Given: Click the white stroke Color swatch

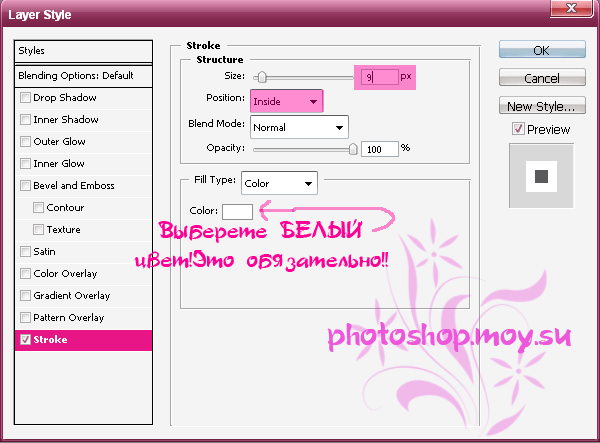Looking at the screenshot, I should point(237,212).
